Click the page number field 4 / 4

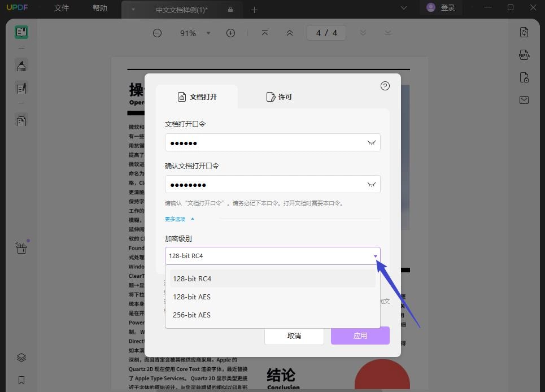click(x=326, y=33)
